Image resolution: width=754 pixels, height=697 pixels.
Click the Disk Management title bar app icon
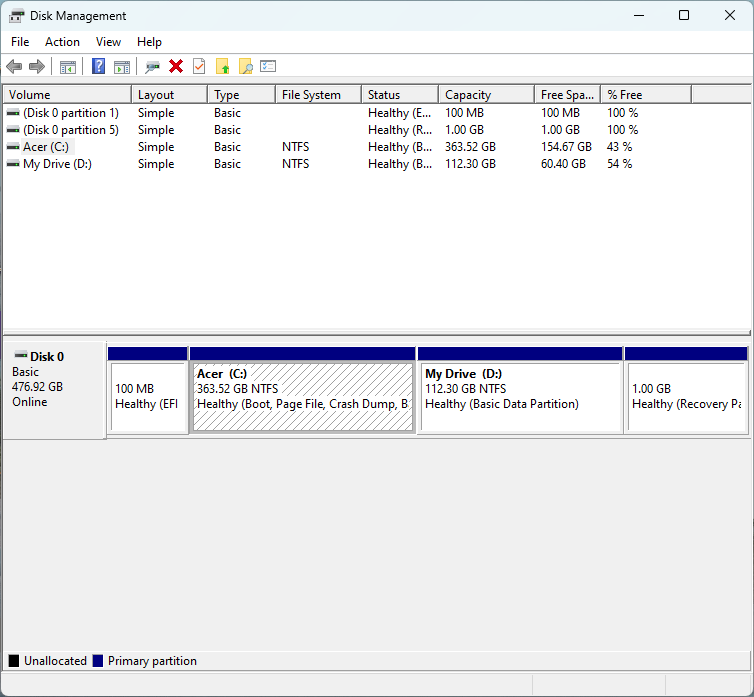tap(16, 16)
